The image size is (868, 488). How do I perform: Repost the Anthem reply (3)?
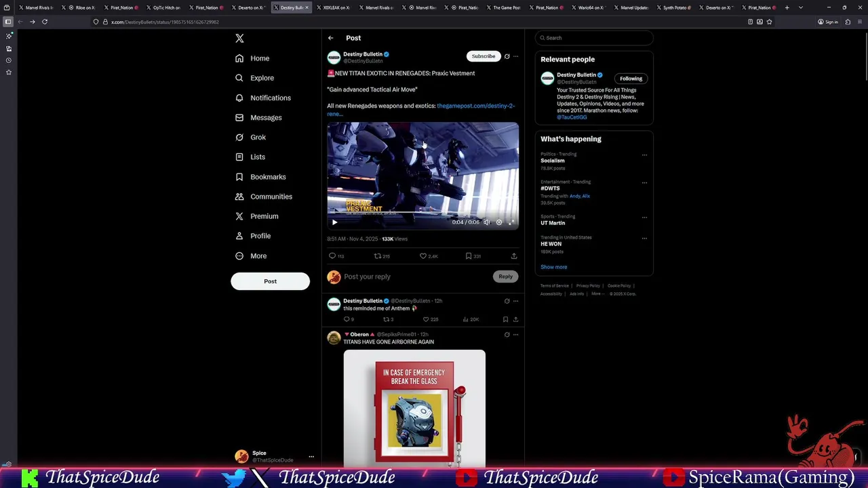coord(388,319)
